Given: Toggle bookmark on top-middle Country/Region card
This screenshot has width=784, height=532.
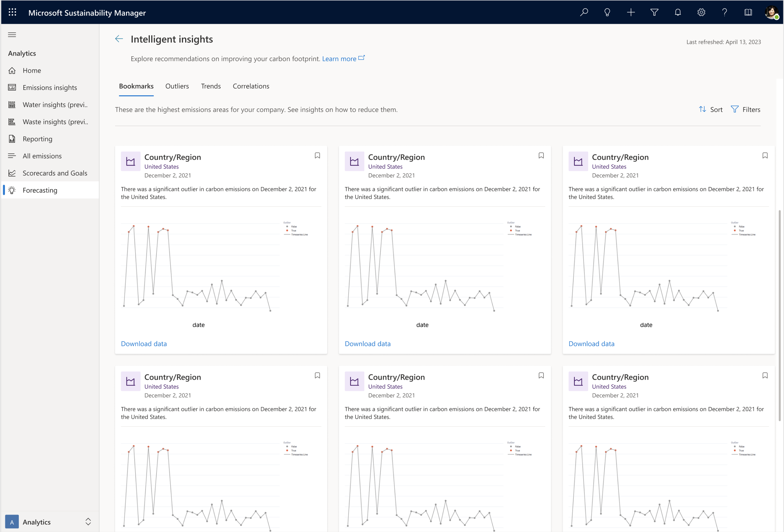Looking at the screenshot, I should [541, 155].
